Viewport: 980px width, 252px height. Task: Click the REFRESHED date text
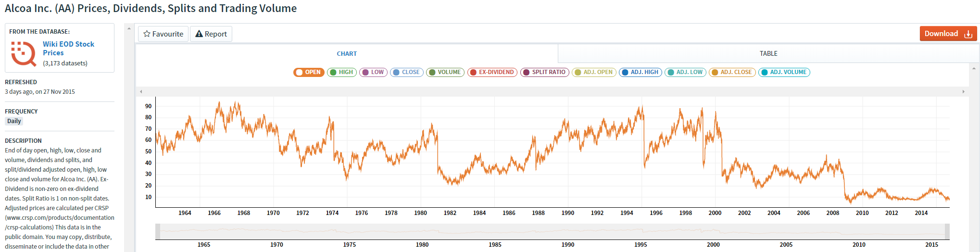[40, 91]
